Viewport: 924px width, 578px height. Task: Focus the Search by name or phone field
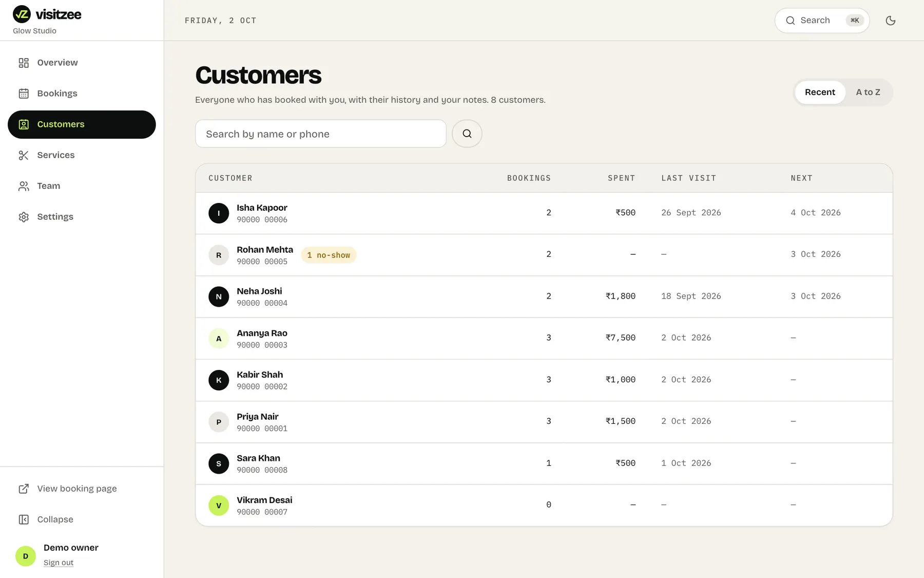[321, 134]
